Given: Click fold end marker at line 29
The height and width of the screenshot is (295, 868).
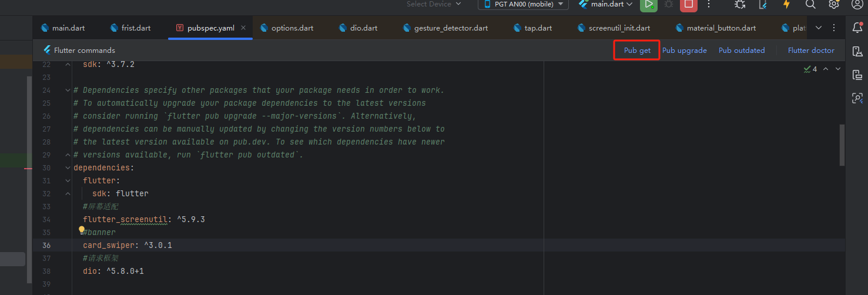Looking at the screenshot, I should point(68,155).
